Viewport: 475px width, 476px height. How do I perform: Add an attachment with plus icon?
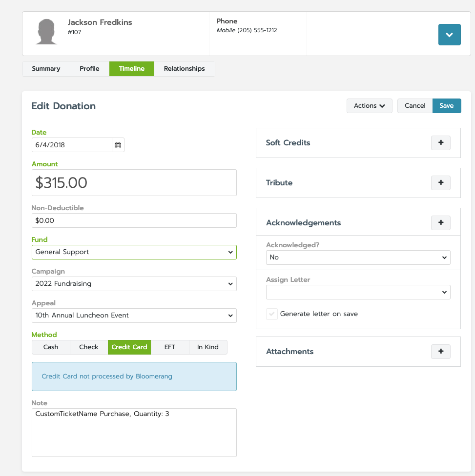pyautogui.click(x=441, y=352)
